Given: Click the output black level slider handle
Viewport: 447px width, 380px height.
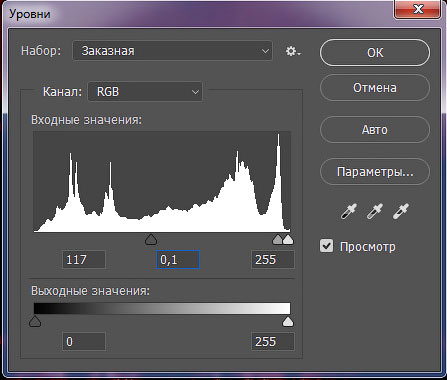Looking at the screenshot, I should [x=35, y=322].
